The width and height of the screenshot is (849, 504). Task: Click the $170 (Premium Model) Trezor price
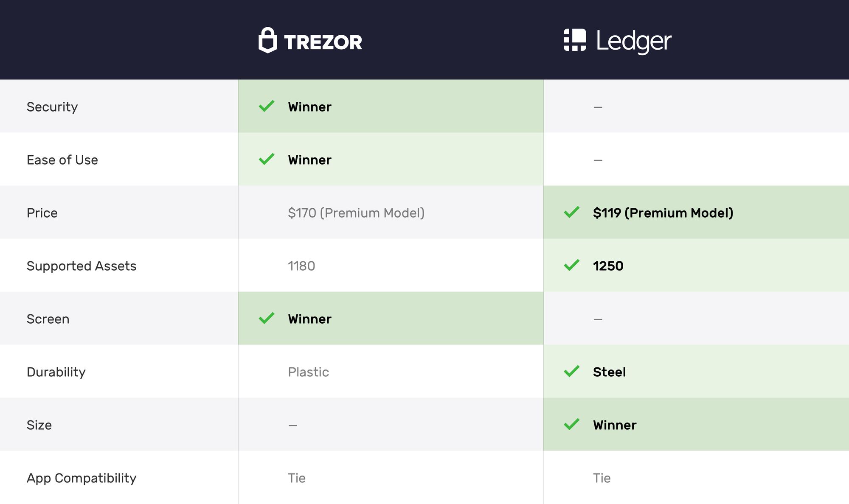[x=356, y=213]
